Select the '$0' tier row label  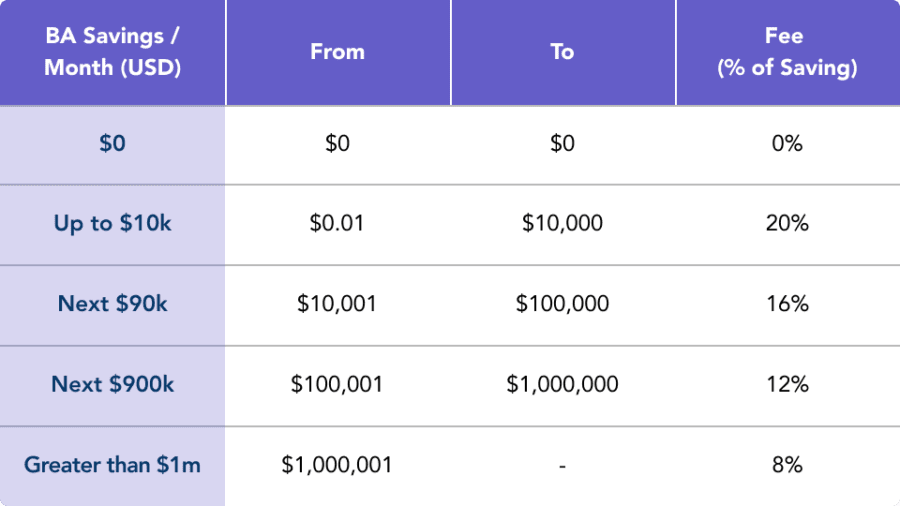[x=112, y=143]
